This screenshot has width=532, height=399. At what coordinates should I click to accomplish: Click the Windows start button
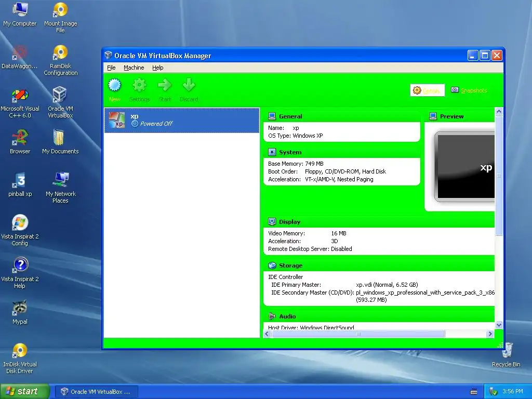coord(25,391)
